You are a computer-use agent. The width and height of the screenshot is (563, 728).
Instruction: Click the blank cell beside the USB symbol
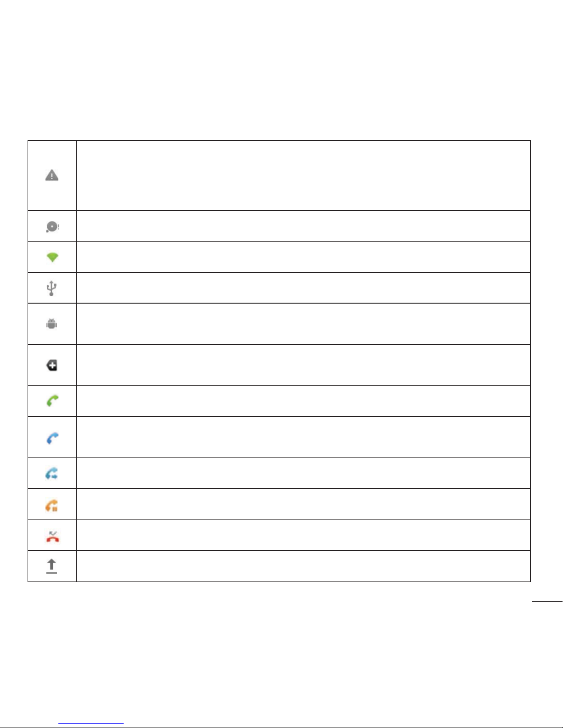pyautogui.click(x=303, y=288)
